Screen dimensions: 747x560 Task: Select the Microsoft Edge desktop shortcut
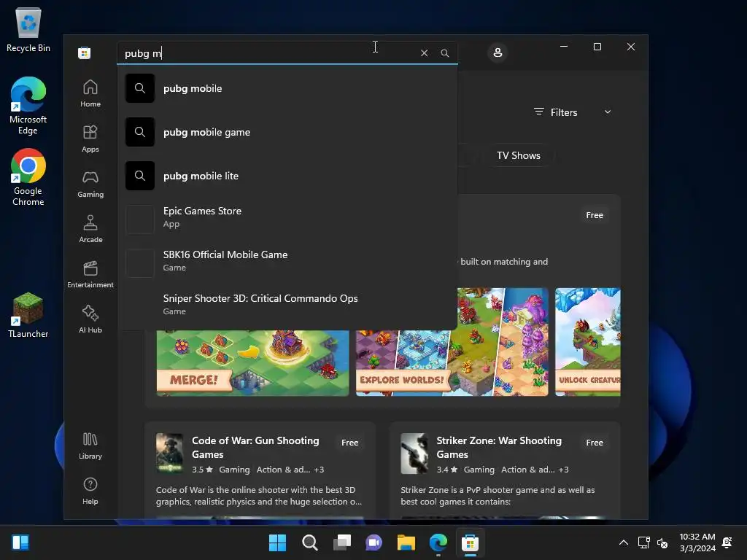28,106
